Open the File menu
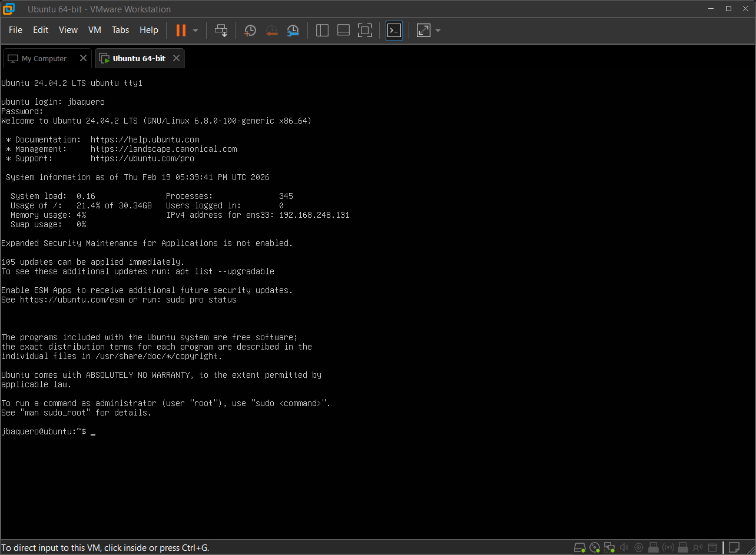 [16, 30]
